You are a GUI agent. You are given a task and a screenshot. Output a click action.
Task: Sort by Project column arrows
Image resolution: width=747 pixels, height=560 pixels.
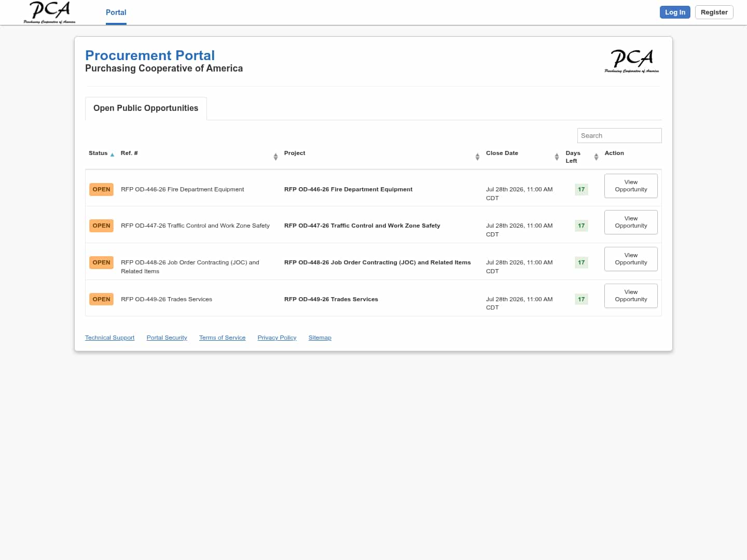click(477, 157)
